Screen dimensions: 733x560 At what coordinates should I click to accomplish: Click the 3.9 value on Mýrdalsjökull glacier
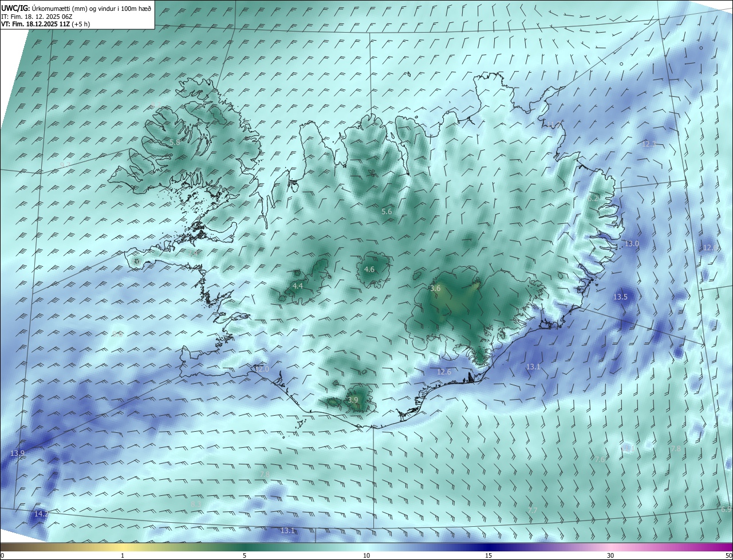coord(353,400)
